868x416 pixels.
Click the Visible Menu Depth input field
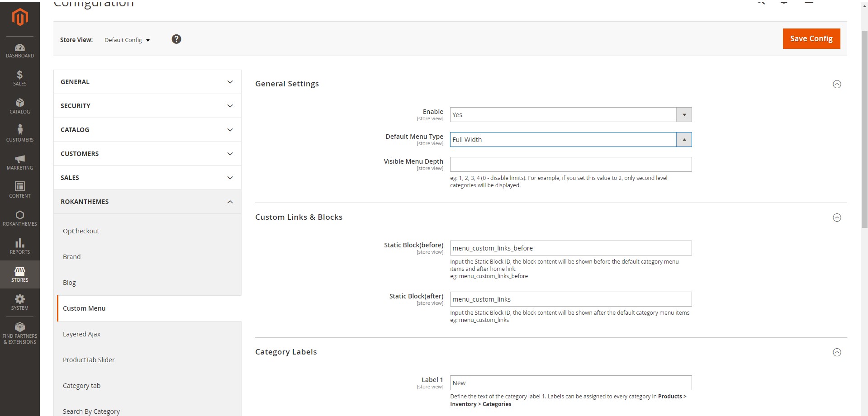pyautogui.click(x=571, y=165)
